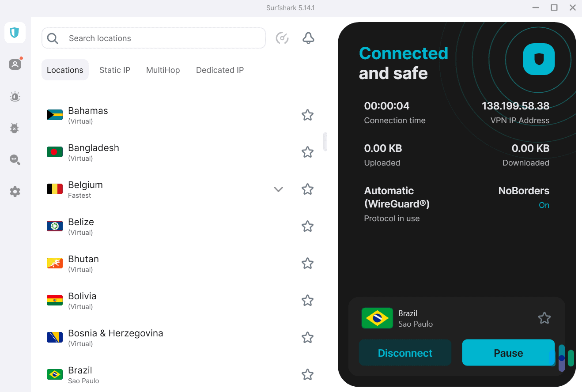Open the Alternative ID profile panel
This screenshot has height=392, width=582.
15,64
